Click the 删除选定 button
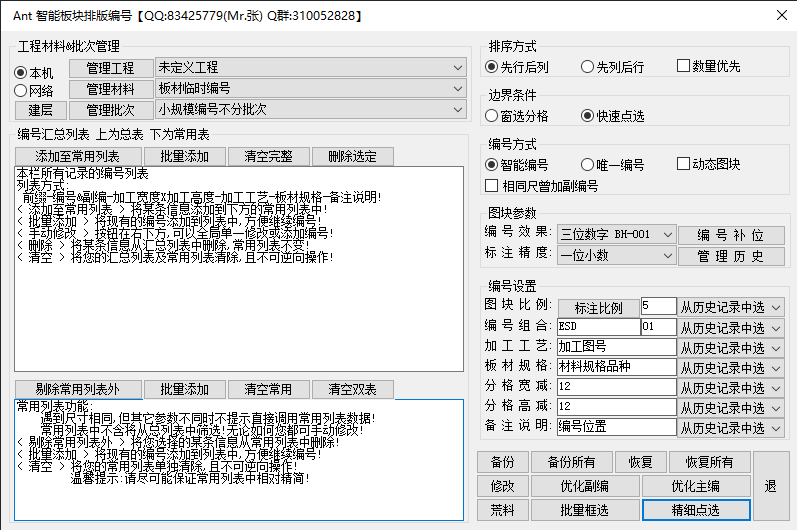797x530 pixels. tap(352, 157)
